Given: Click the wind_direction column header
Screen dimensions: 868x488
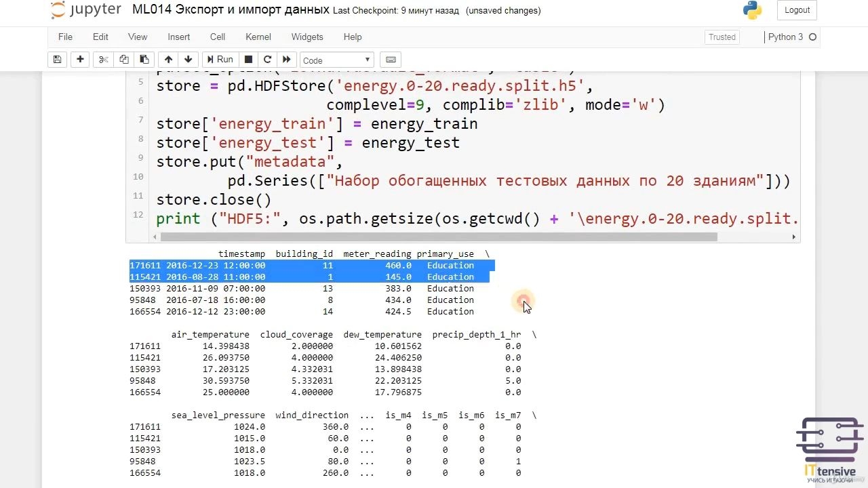Looking at the screenshot, I should pos(312,415).
